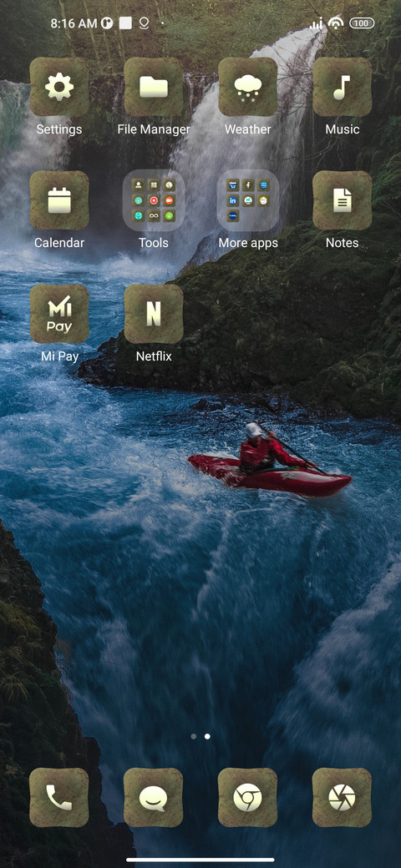Tap the Wi-Fi status icon
The width and height of the screenshot is (401, 868).
336,23
